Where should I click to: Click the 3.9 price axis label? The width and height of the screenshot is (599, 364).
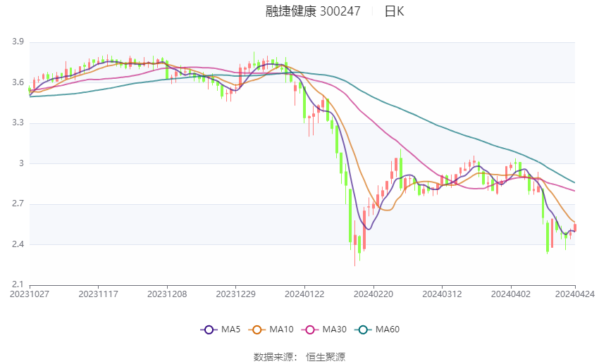click(18, 42)
